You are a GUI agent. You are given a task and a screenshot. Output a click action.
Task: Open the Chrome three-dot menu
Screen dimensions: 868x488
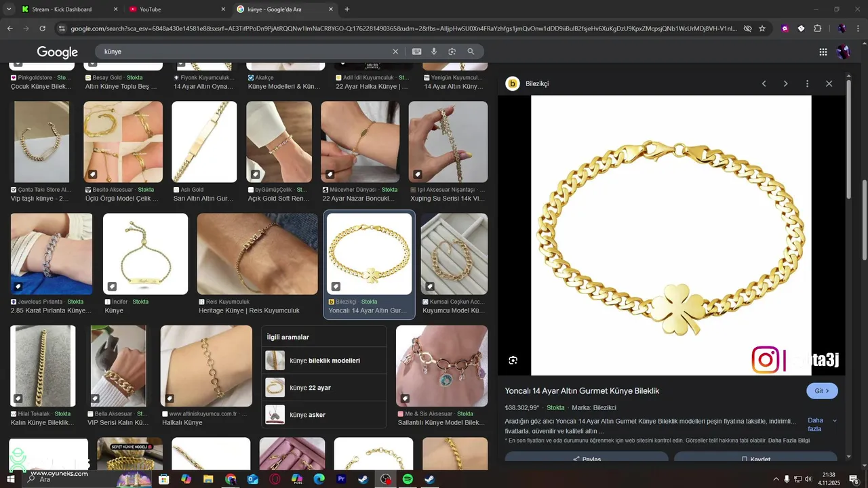tap(858, 28)
